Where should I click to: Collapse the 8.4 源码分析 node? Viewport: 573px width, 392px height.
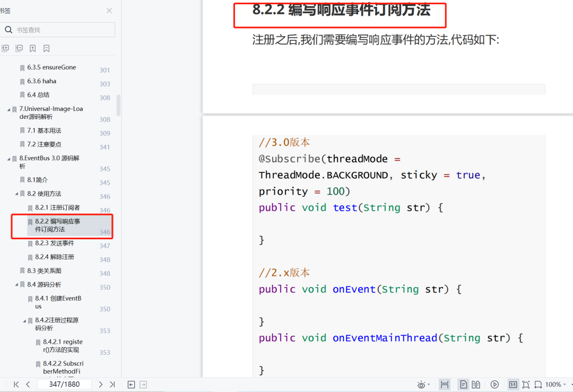point(17,285)
